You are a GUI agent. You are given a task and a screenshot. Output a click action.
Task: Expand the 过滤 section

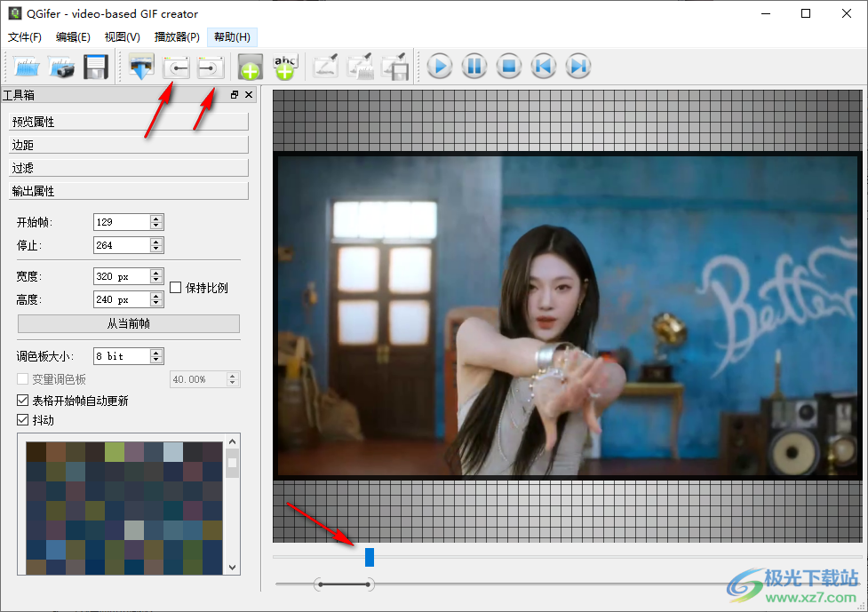(128, 168)
